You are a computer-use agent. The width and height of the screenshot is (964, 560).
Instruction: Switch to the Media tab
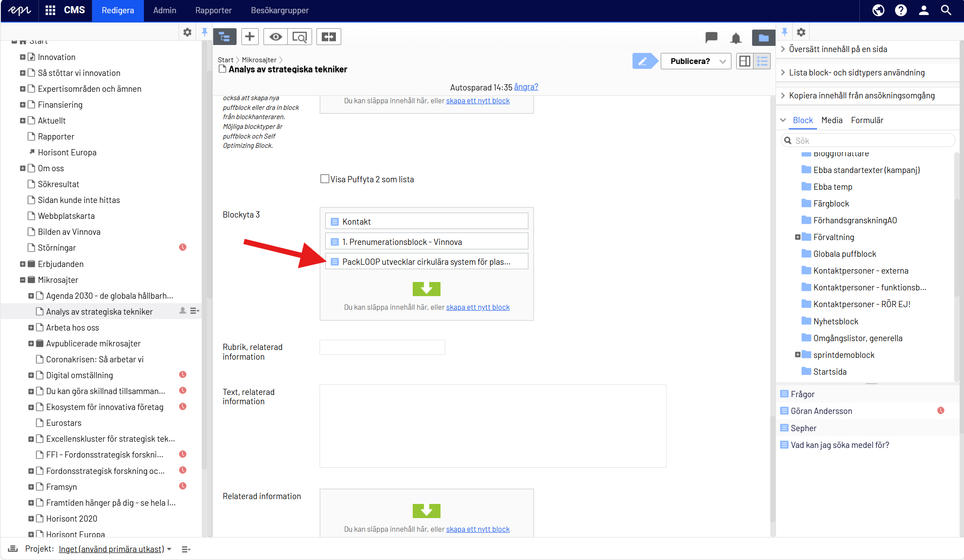point(832,120)
